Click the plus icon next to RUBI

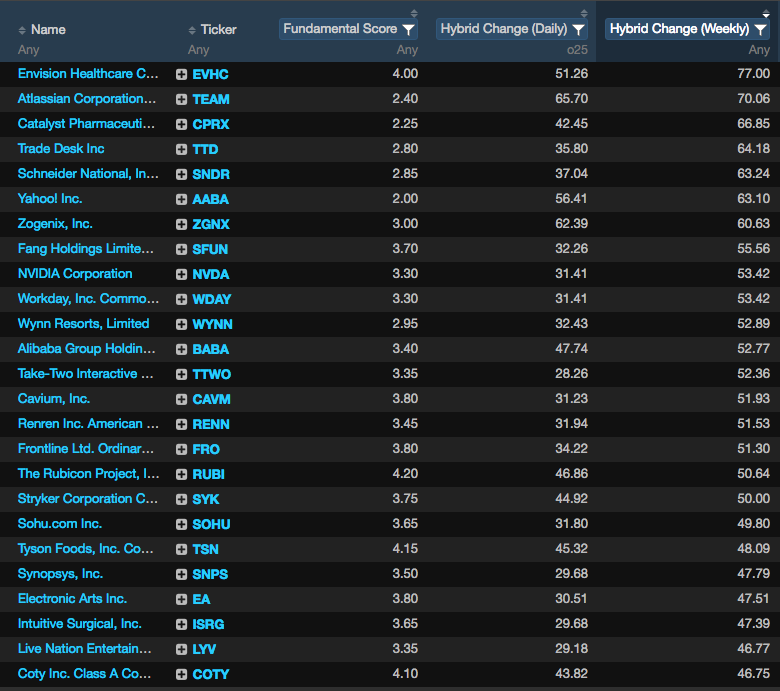point(182,474)
